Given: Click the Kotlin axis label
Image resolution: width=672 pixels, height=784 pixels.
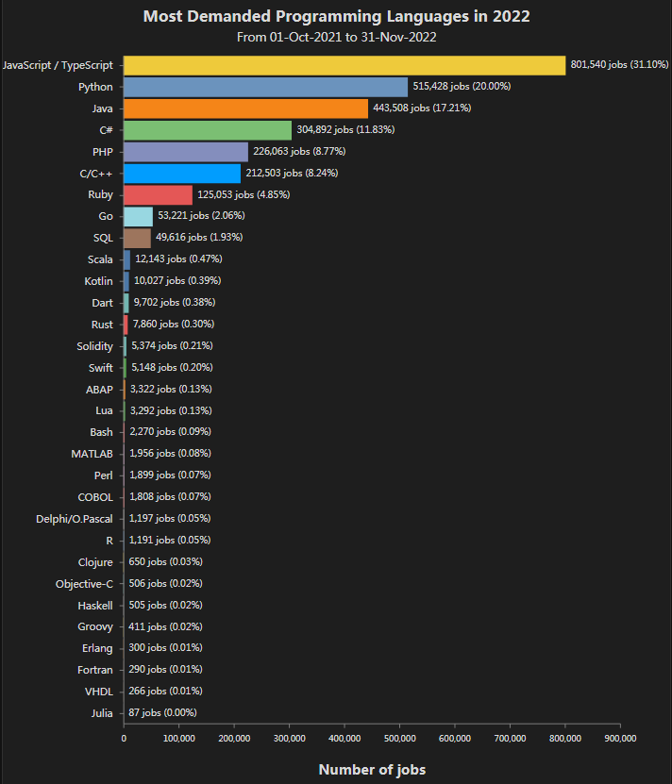Looking at the screenshot, I should (98, 281).
